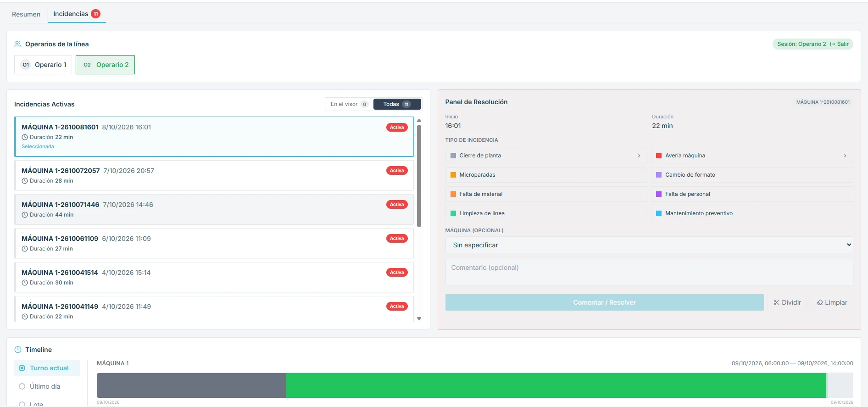
Task: Click the operators icon beside Operarios de la línea
Action: (18, 44)
